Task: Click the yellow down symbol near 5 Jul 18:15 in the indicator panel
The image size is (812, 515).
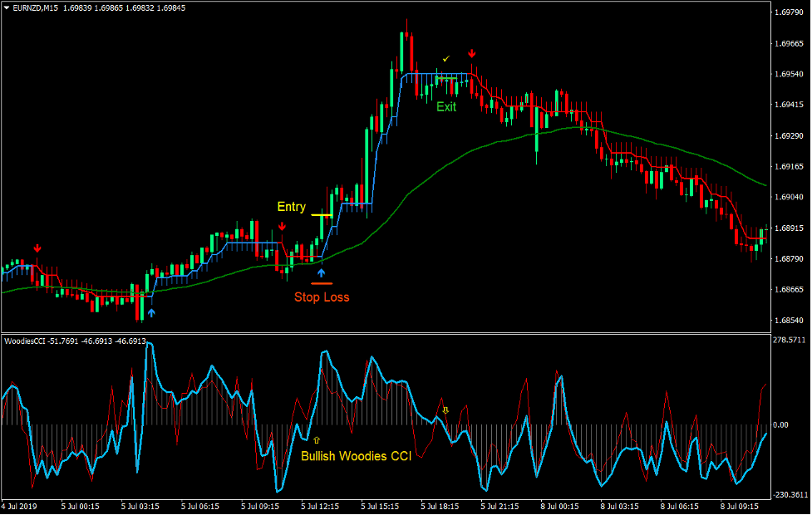Action: pyautogui.click(x=446, y=410)
